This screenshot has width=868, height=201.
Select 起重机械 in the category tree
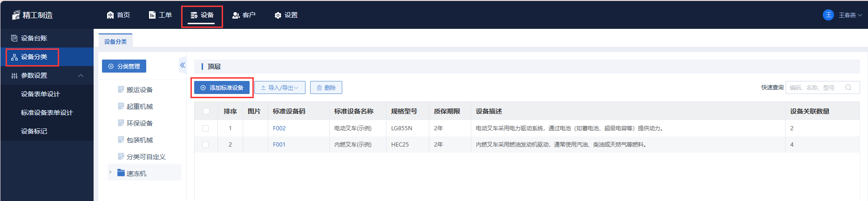click(x=140, y=106)
